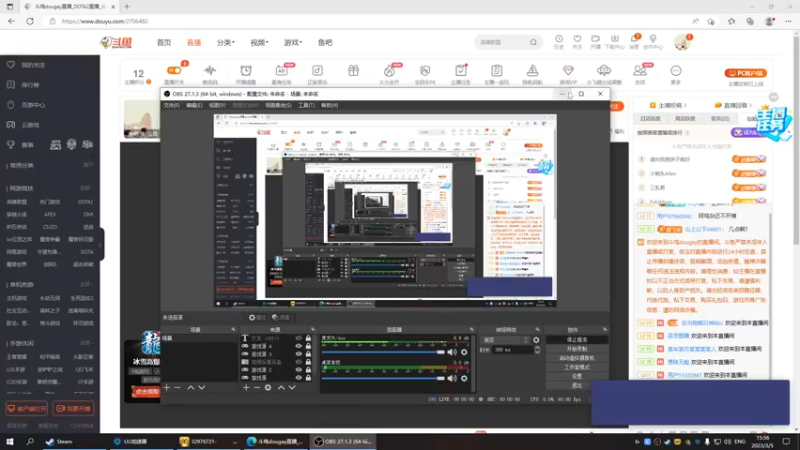Expand 分类 dropdown in Douyu nav
The height and width of the screenshot is (450, 800).
(x=226, y=42)
